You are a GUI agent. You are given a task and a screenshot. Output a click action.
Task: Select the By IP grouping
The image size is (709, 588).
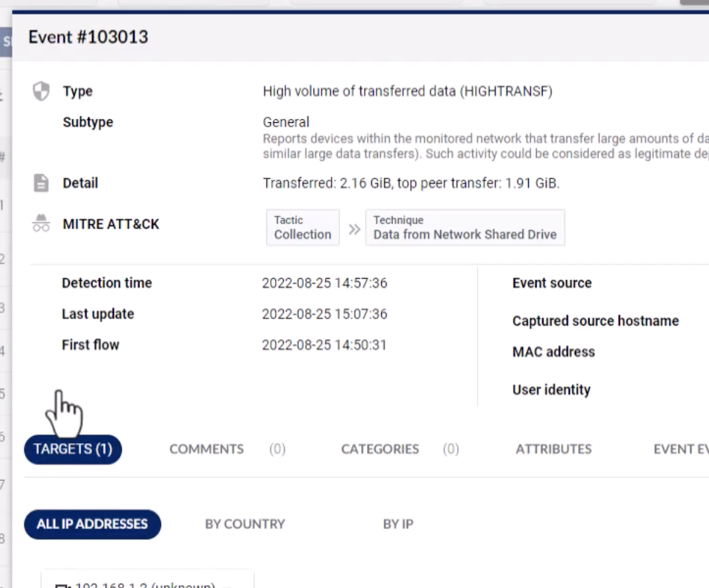(398, 524)
